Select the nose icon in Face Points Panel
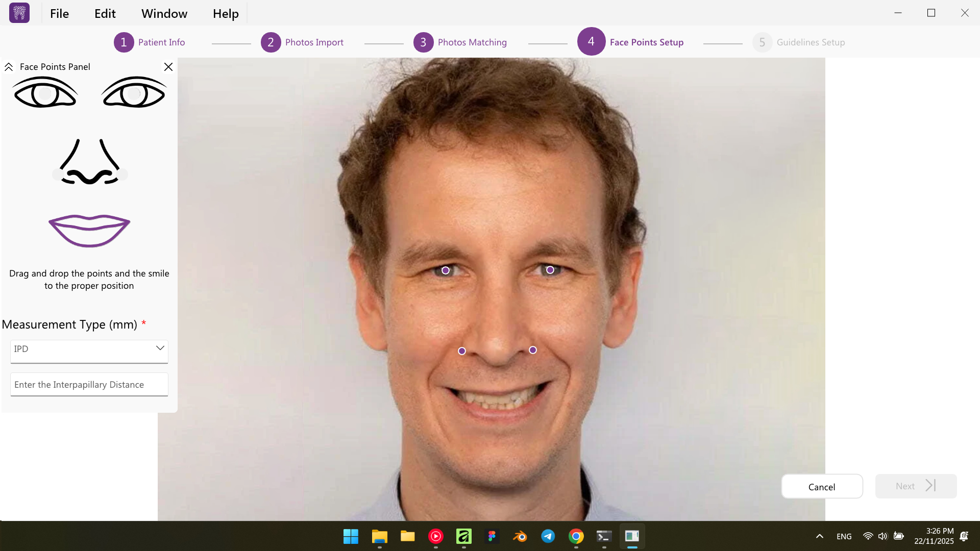The height and width of the screenshot is (551, 980). [x=90, y=162]
